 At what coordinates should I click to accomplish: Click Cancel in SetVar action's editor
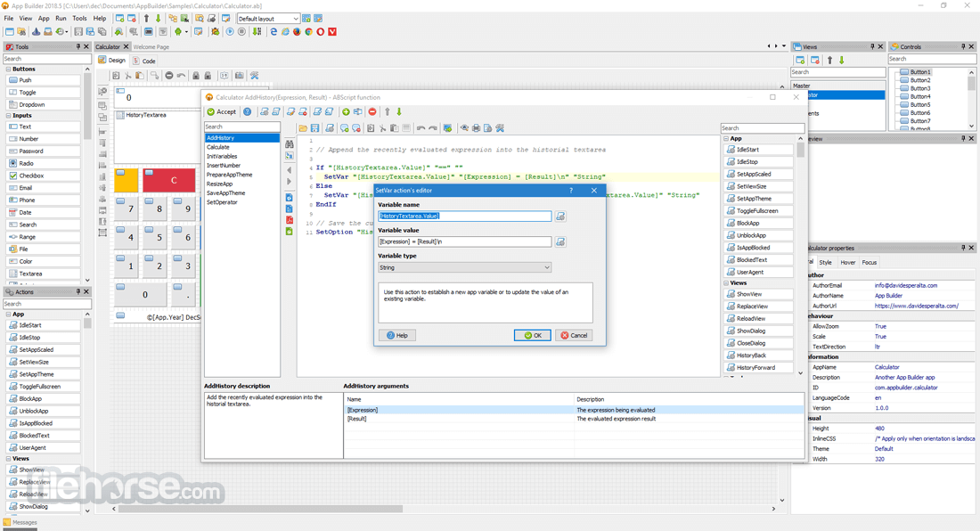point(574,336)
